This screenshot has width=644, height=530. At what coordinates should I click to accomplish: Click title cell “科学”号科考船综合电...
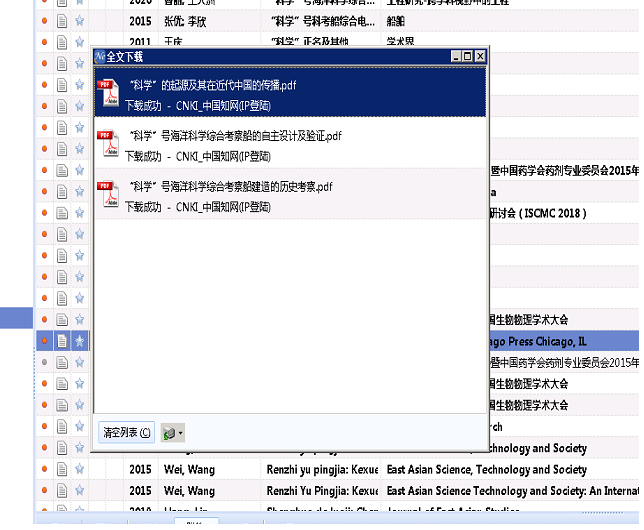tap(323, 21)
